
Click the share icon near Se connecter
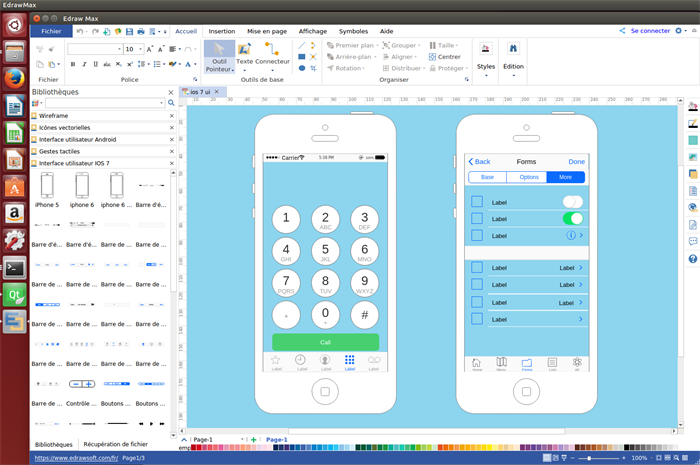click(x=622, y=31)
